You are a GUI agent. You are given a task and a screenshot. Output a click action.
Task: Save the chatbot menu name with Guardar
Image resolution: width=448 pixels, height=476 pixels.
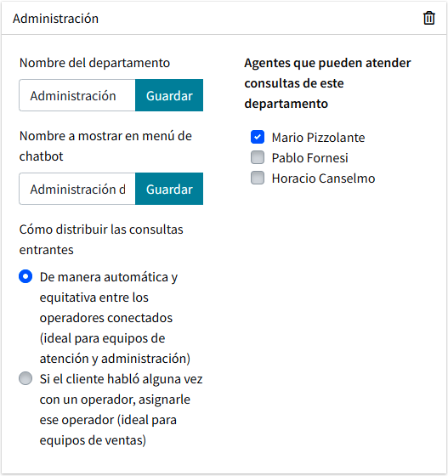point(169,189)
